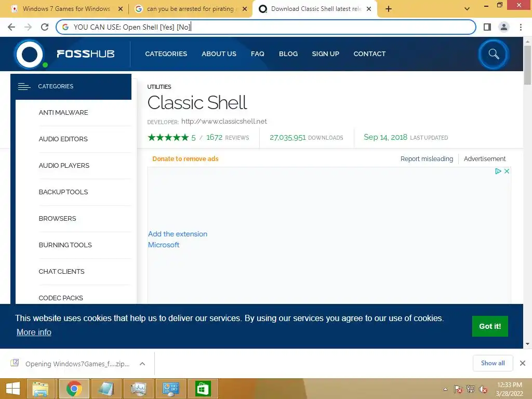Open the notepad taskbar icon
532x399 pixels.
pyautogui.click(x=106, y=389)
